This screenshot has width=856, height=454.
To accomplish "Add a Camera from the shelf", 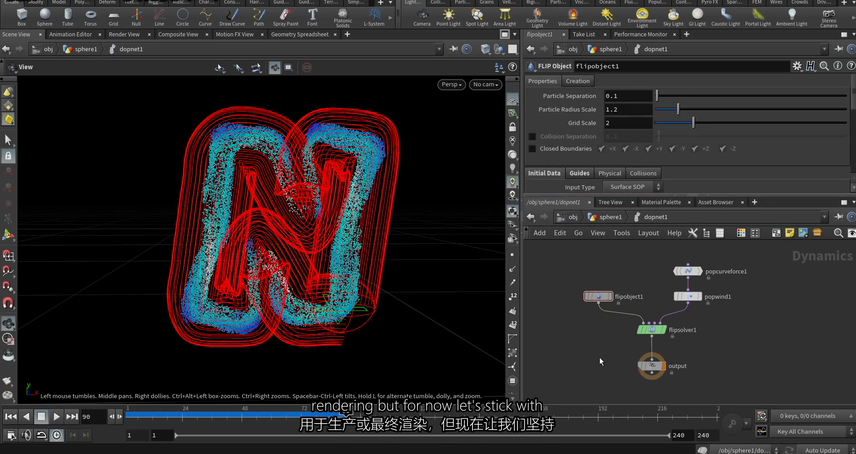I will (422, 17).
